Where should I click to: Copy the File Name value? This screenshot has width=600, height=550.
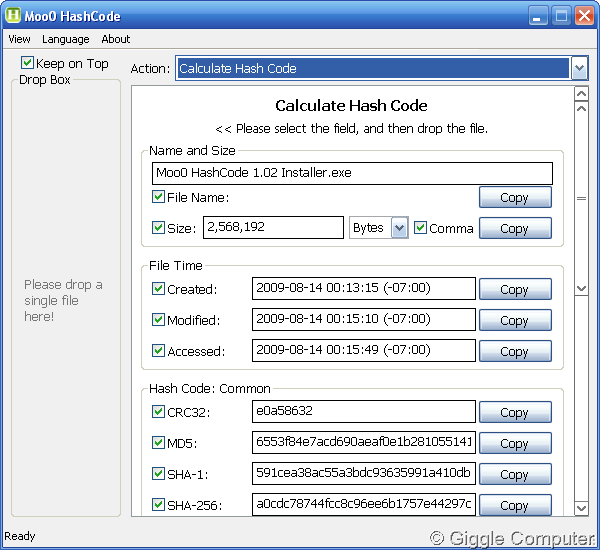pyautogui.click(x=515, y=197)
